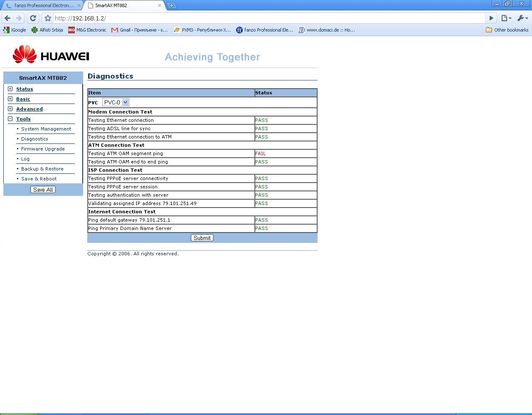The height and width of the screenshot is (415, 532).
Task: Open the page menu icon
Action: tap(506, 18)
